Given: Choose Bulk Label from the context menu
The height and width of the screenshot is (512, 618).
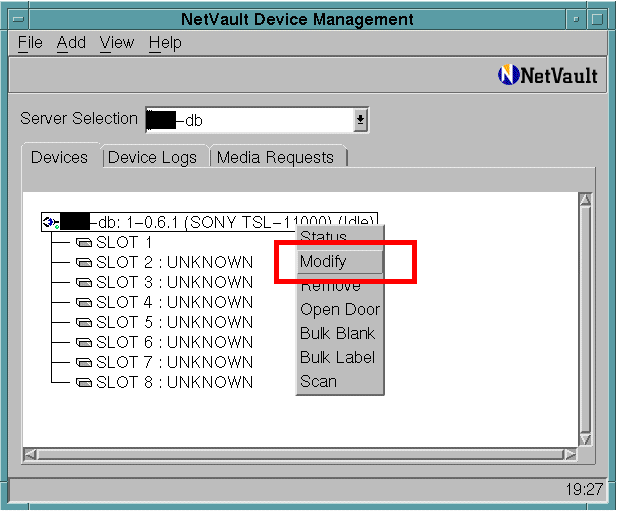Looking at the screenshot, I should coord(340,357).
